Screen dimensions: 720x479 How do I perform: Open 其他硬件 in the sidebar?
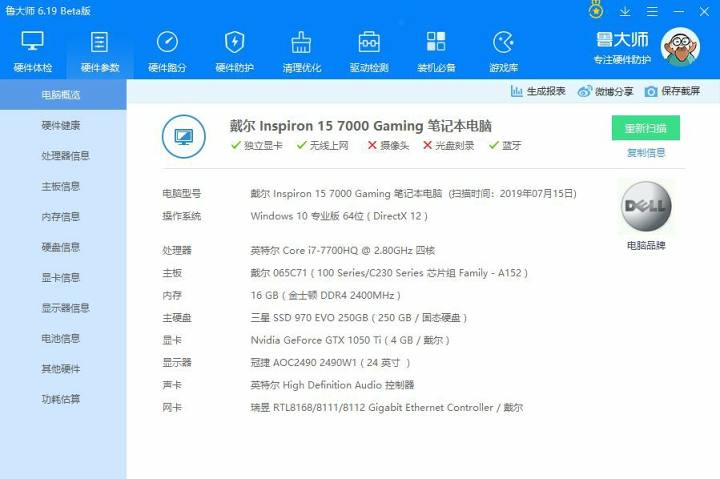point(61,368)
